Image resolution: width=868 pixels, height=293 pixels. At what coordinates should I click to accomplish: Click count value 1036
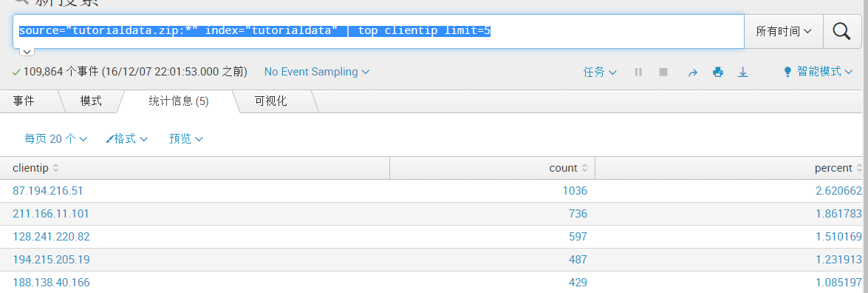pos(575,191)
